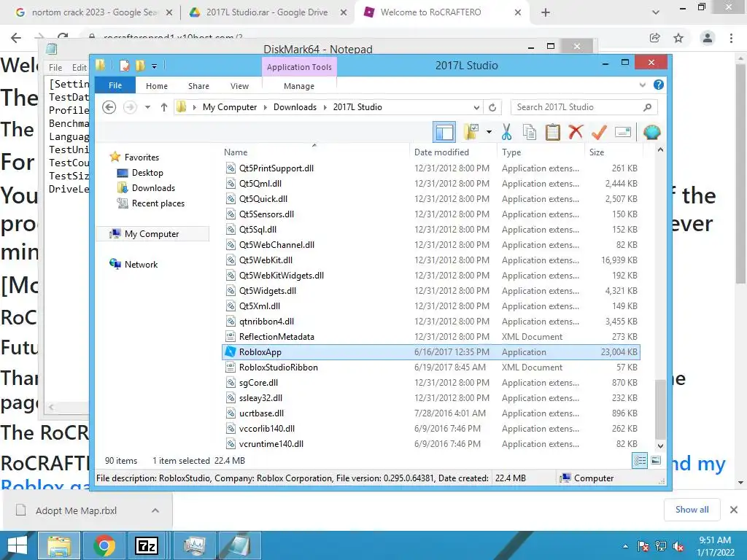Click My Computer breadcrumb in address bar
The height and width of the screenshot is (560, 747).
(229, 107)
